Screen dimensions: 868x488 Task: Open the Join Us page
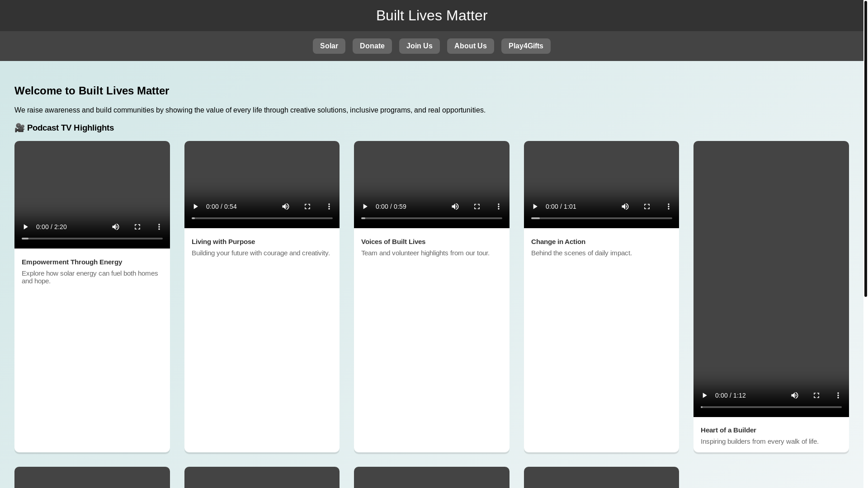(420, 46)
